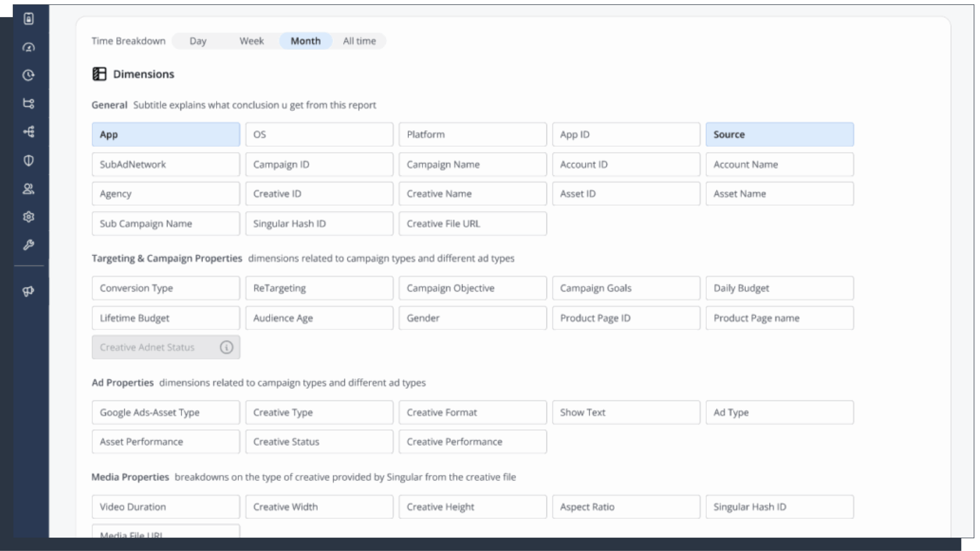Toggle the App ID dimension
Image resolution: width=980 pixels, height=551 pixels.
(626, 134)
